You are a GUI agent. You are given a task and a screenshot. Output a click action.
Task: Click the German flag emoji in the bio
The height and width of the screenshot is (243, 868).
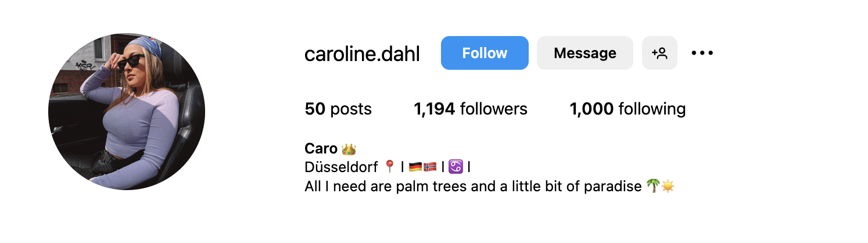point(415,167)
